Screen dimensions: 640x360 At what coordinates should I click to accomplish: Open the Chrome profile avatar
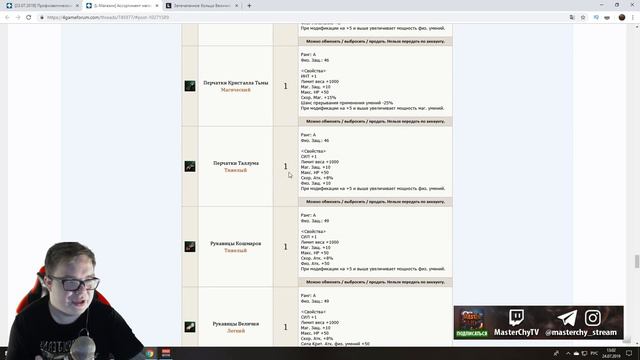622,18
